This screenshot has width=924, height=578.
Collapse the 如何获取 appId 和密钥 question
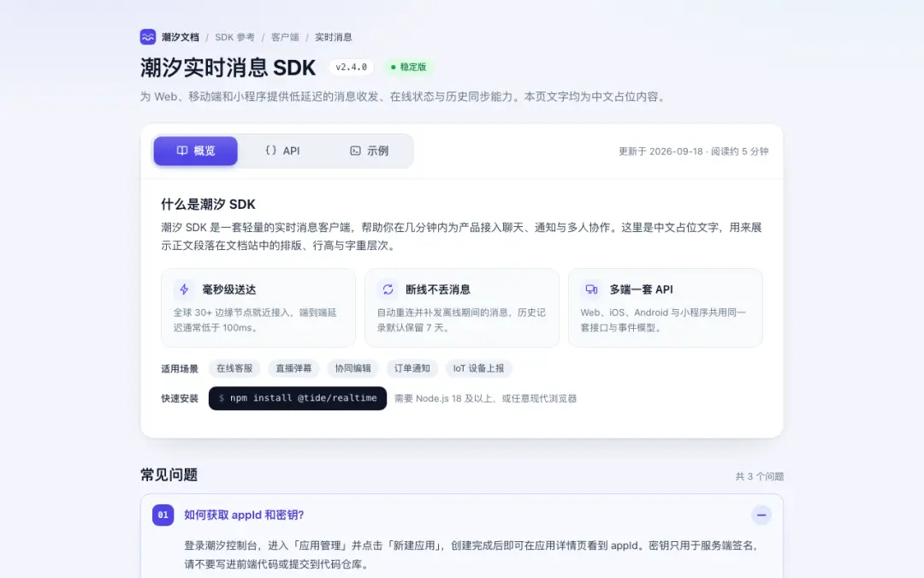pyautogui.click(x=761, y=515)
